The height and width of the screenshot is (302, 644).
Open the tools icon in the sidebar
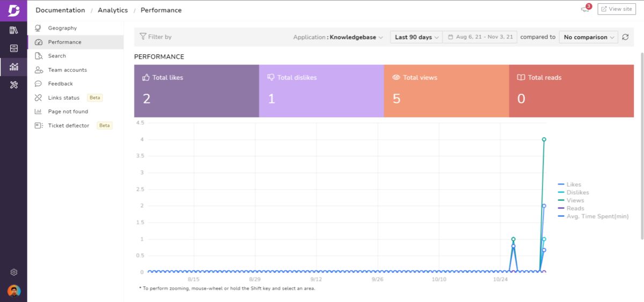click(x=14, y=85)
